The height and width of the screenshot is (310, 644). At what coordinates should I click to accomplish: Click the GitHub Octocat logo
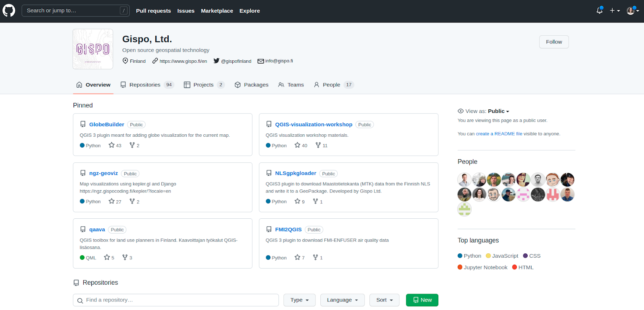(x=9, y=10)
